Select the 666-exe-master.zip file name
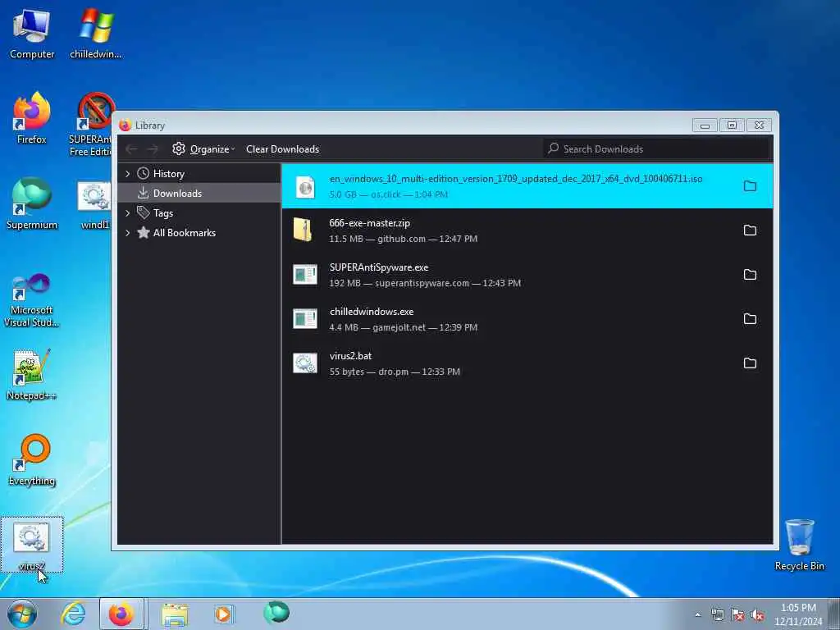Image resolution: width=840 pixels, height=630 pixels. pyautogui.click(x=370, y=223)
